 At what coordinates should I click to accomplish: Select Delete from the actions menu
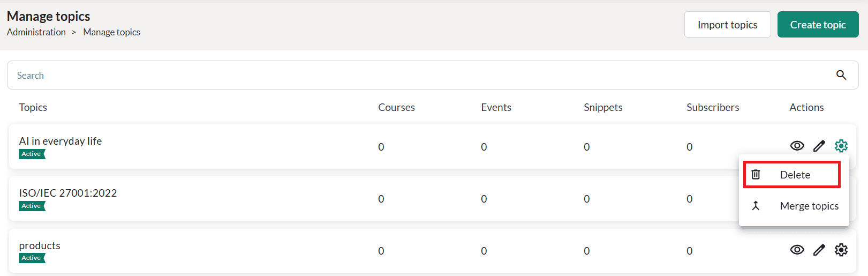[x=792, y=175]
